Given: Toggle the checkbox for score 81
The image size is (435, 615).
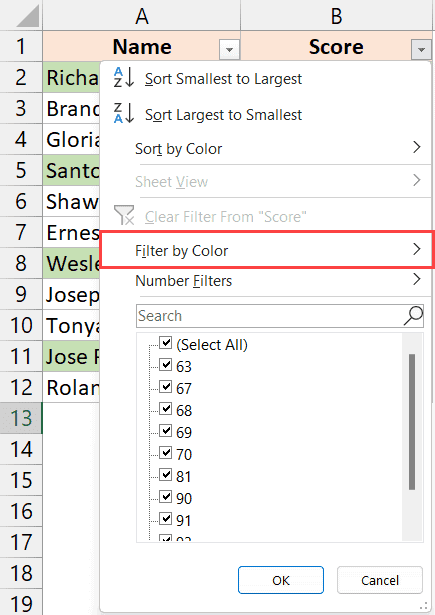Looking at the screenshot, I should tap(166, 475).
